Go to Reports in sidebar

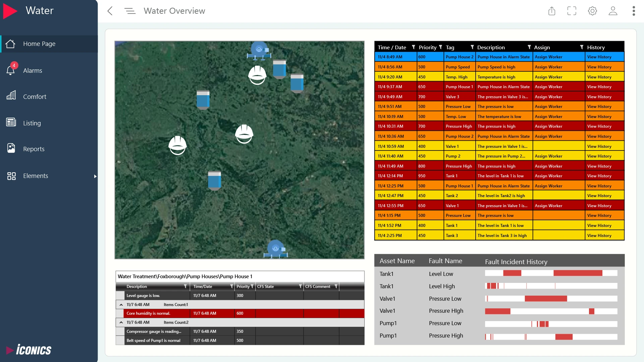tap(34, 149)
